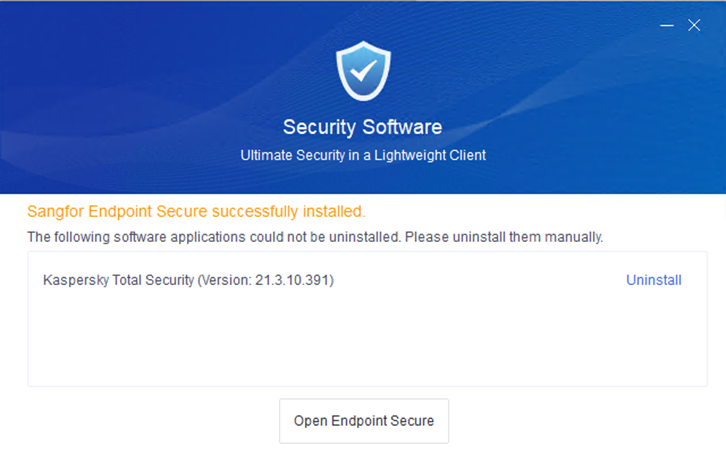The height and width of the screenshot is (454, 726).
Task: Click the word 'Kaspersky' in the list entry
Action: pyautogui.click(x=74, y=280)
